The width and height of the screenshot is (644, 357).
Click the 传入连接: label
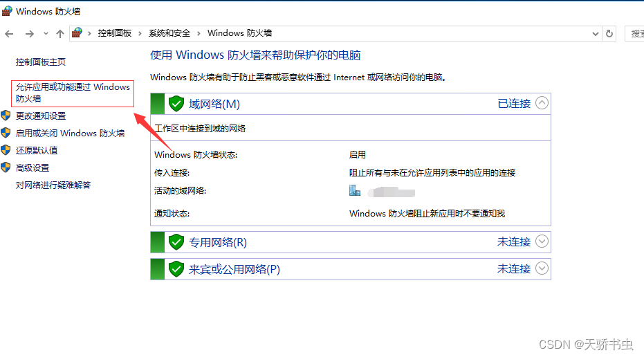point(172,173)
